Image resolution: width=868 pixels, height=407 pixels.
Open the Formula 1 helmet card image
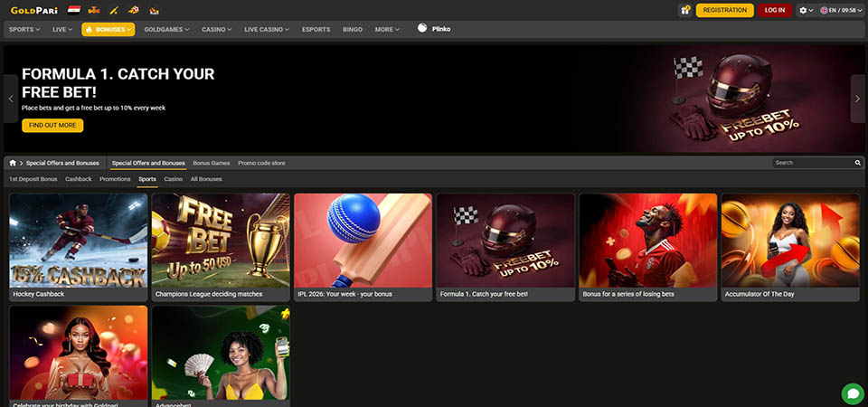point(505,241)
